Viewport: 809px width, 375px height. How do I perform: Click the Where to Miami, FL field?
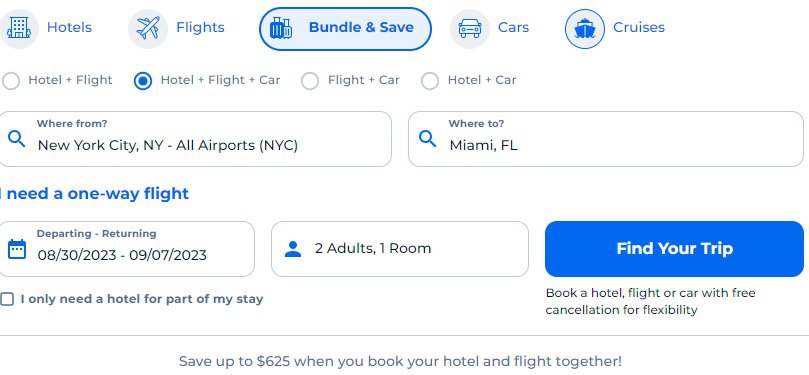coord(606,139)
